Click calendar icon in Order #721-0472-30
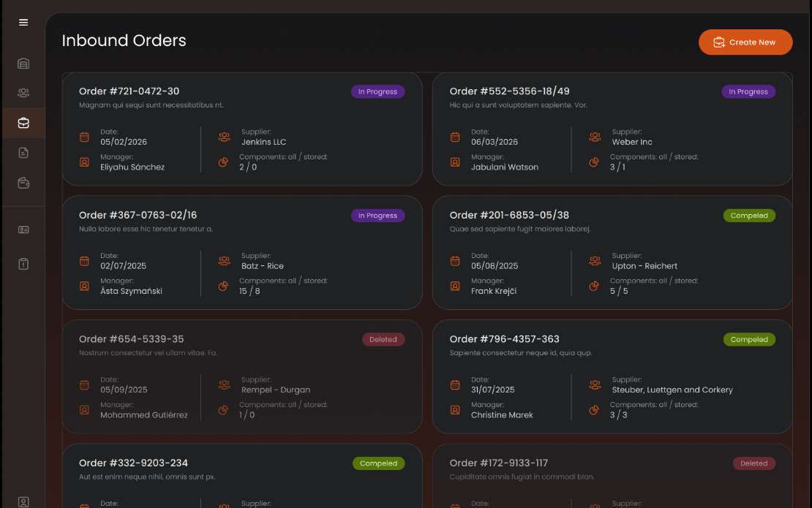This screenshot has width=812, height=508. [84, 137]
